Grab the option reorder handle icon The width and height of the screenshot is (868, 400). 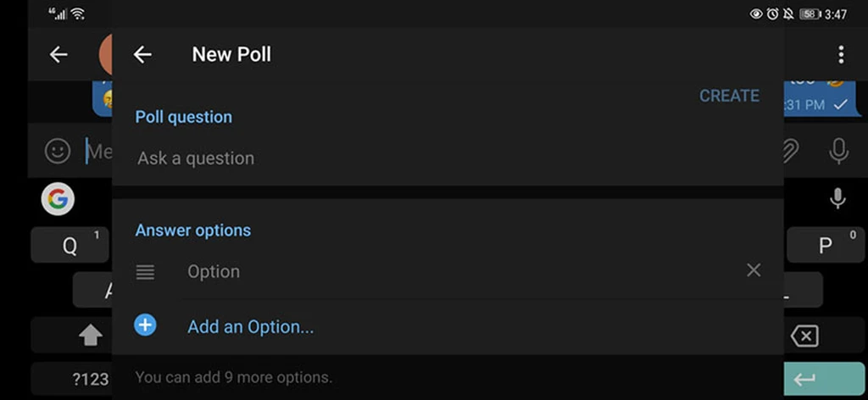tap(145, 272)
